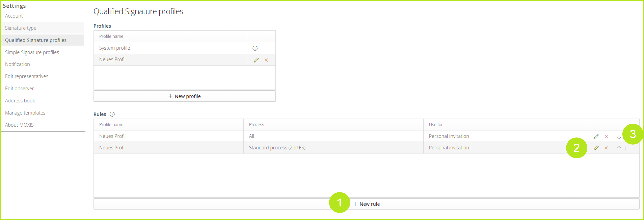644x220 pixels.
Task: Click the info icon beside the Rules heading
Action: 112,114
